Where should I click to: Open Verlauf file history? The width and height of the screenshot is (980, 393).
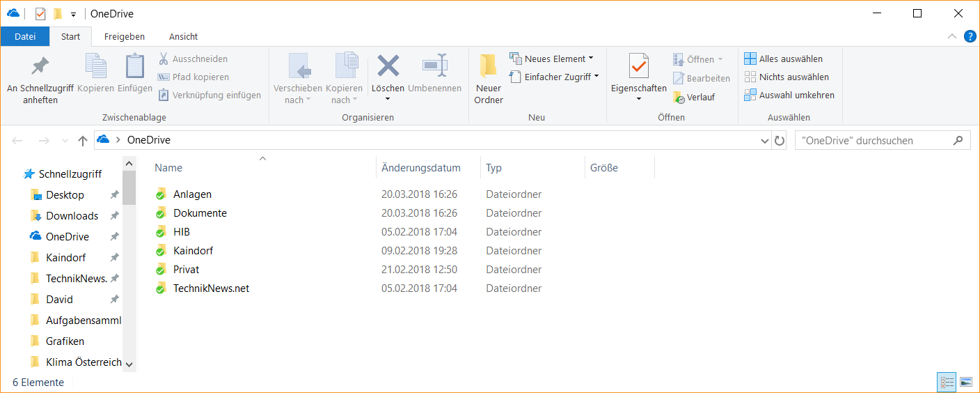point(694,97)
